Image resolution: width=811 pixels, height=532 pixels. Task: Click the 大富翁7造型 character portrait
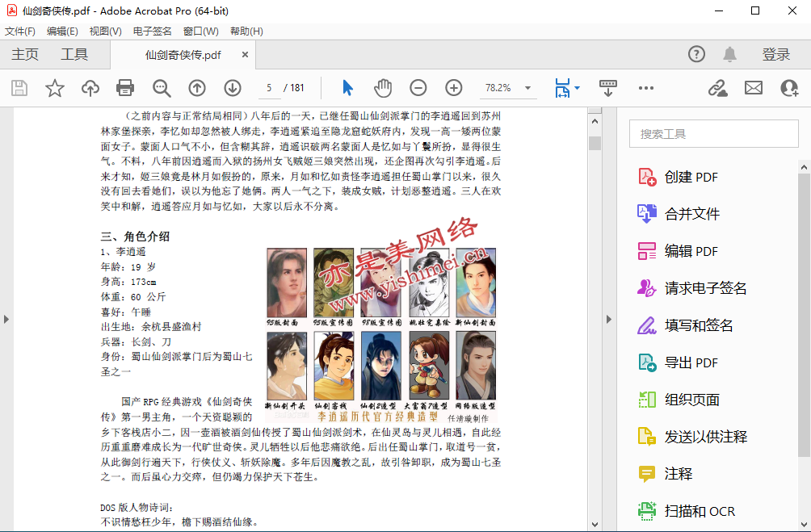pos(429,366)
